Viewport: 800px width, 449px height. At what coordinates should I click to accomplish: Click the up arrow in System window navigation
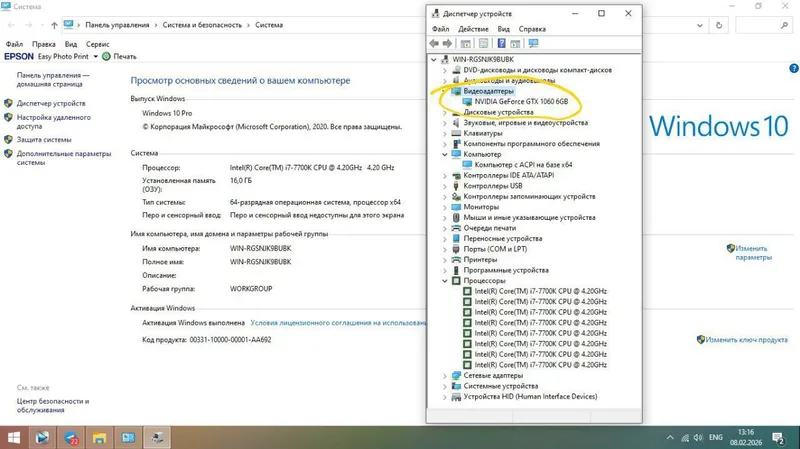click(x=54, y=25)
